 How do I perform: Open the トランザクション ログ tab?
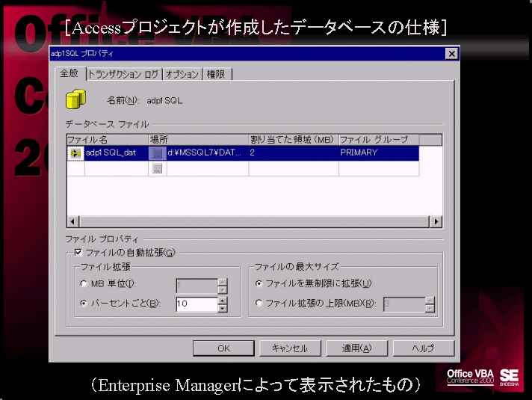[123, 74]
